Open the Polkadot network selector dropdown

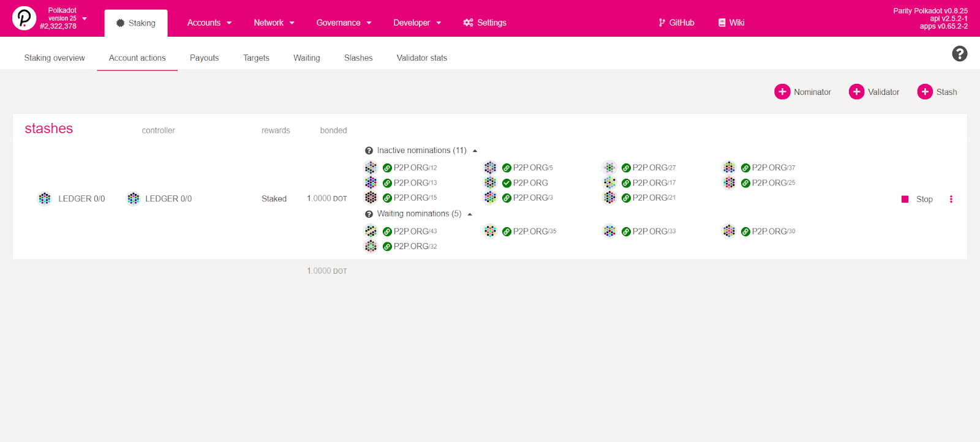pyautogui.click(x=85, y=18)
